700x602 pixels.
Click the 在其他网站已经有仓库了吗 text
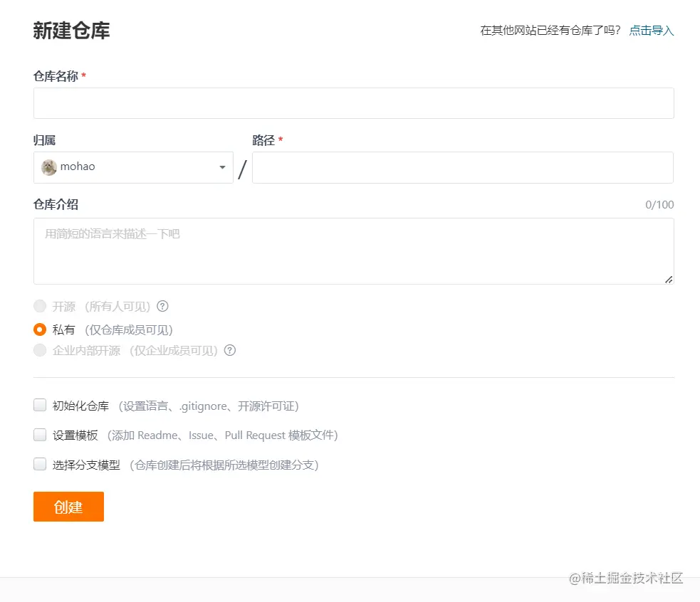pyautogui.click(x=550, y=31)
